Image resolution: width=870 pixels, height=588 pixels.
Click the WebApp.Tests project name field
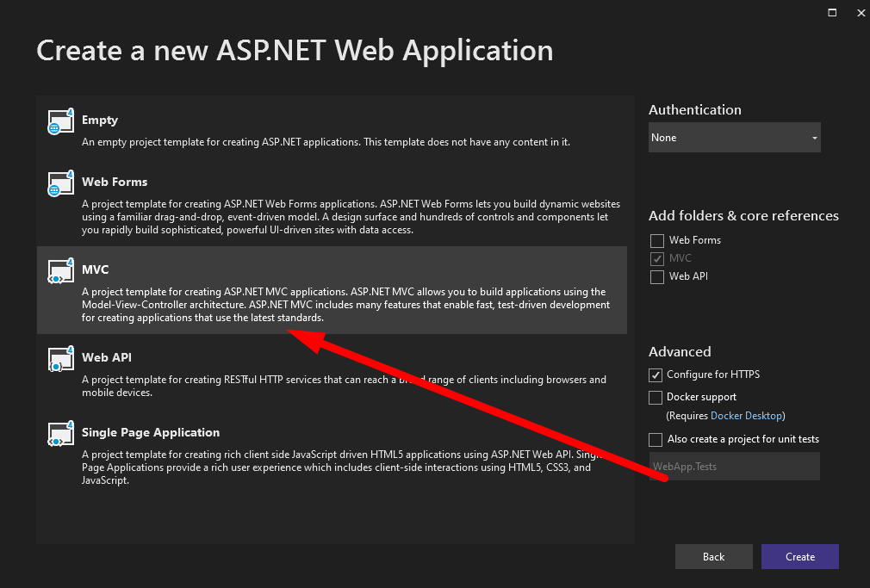tap(734, 467)
